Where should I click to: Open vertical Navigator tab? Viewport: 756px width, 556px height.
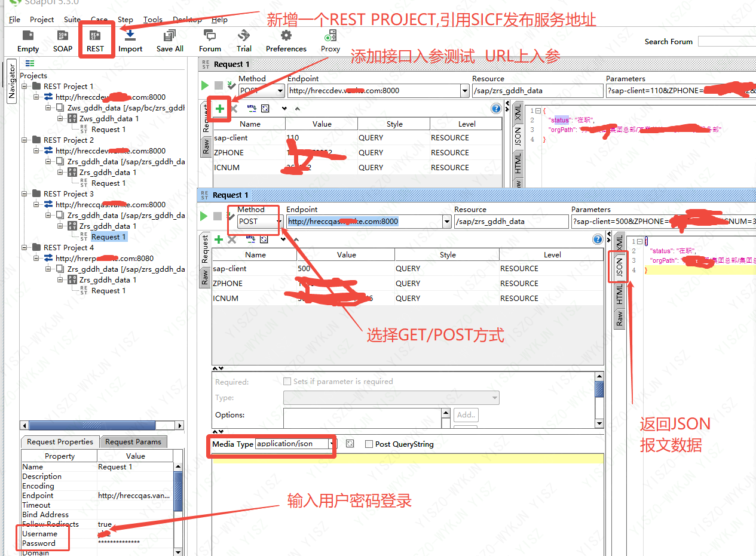[11, 81]
